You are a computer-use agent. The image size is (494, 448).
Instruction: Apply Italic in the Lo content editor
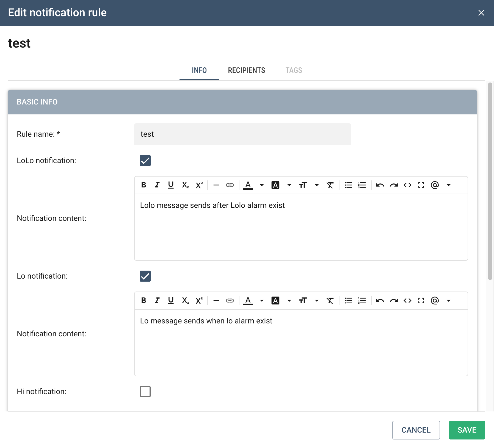pos(157,301)
